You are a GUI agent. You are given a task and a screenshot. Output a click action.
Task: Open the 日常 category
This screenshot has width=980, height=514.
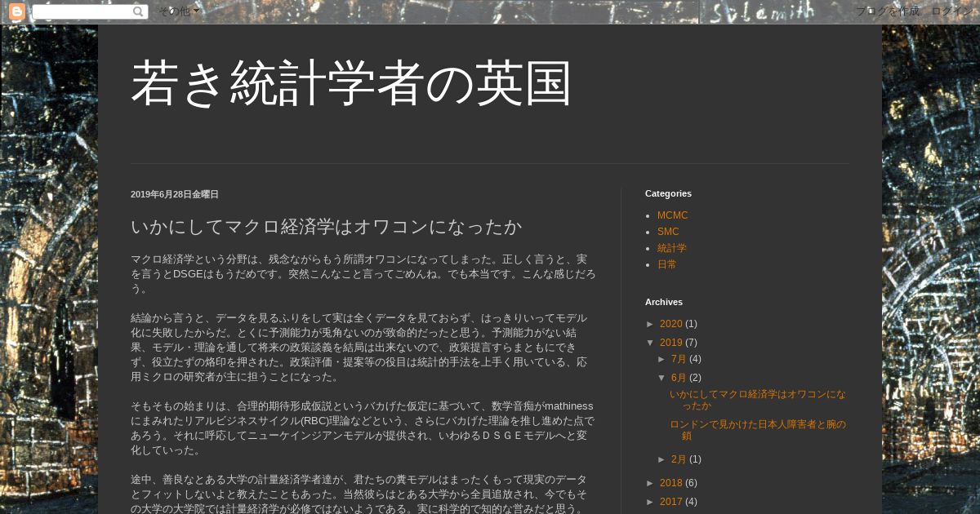[x=667, y=264]
